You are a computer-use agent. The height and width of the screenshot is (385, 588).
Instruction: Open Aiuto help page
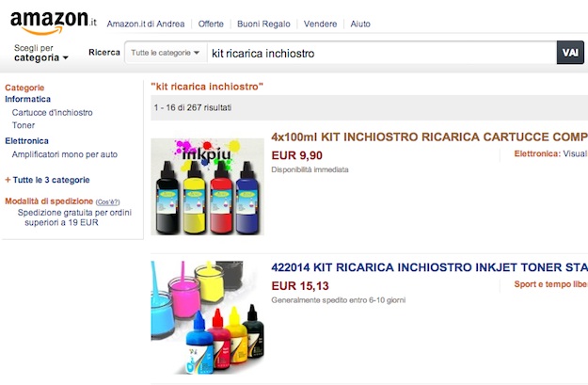[x=360, y=24]
